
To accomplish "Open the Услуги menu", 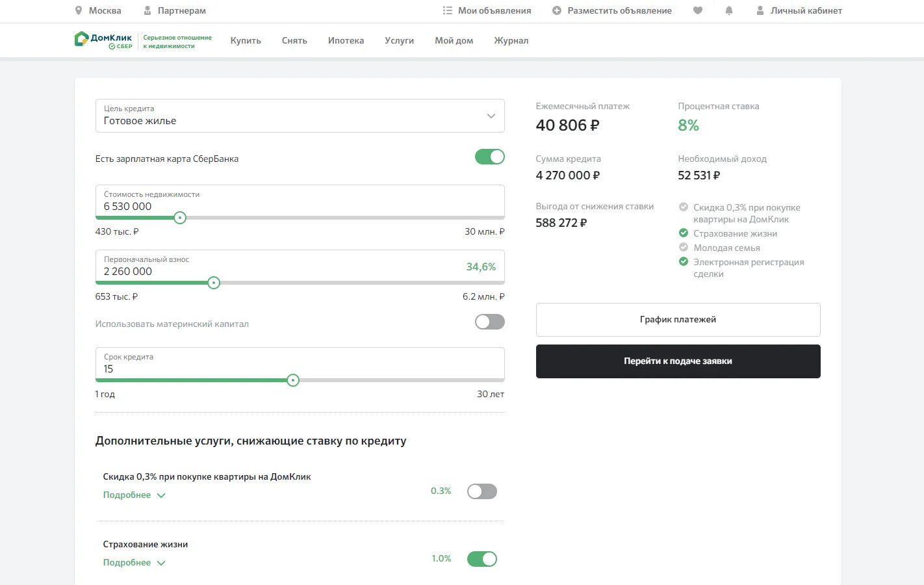I will [399, 40].
